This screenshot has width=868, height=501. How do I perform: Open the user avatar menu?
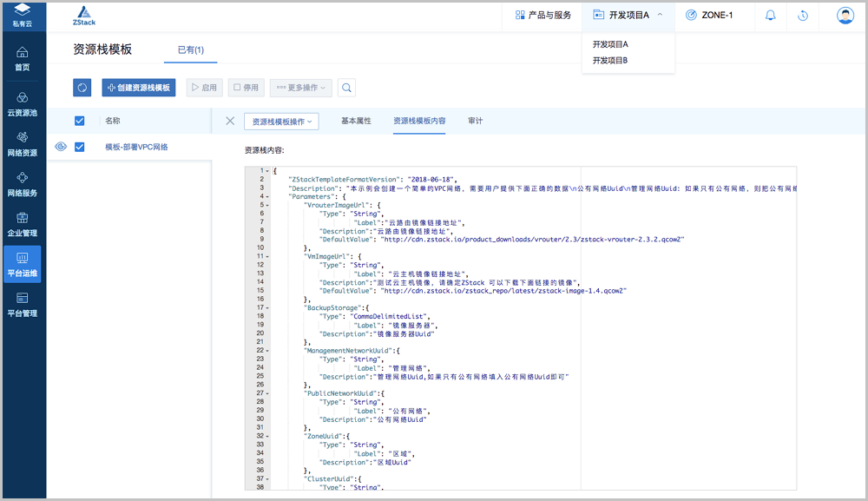click(x=845, y=16)
